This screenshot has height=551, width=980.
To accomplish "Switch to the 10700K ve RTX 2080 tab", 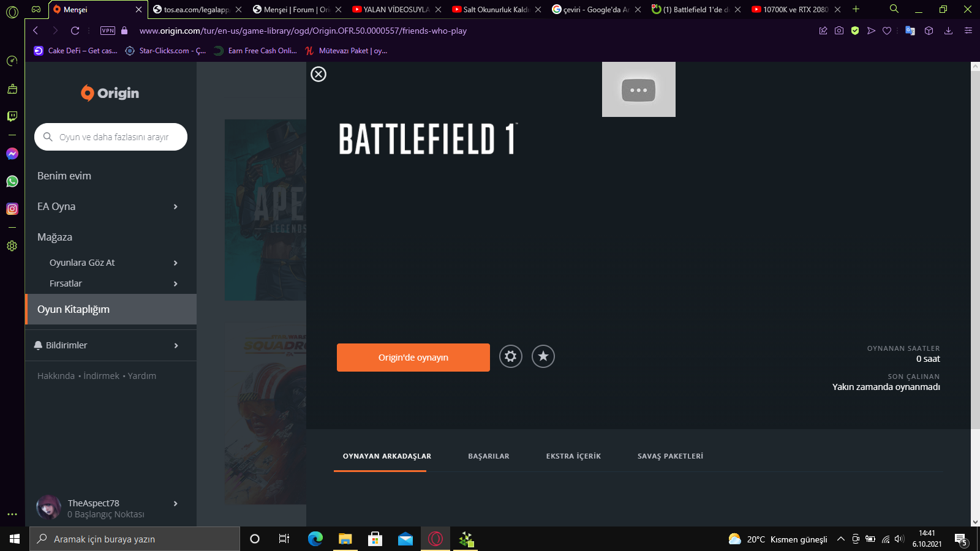I will [796, 10].
